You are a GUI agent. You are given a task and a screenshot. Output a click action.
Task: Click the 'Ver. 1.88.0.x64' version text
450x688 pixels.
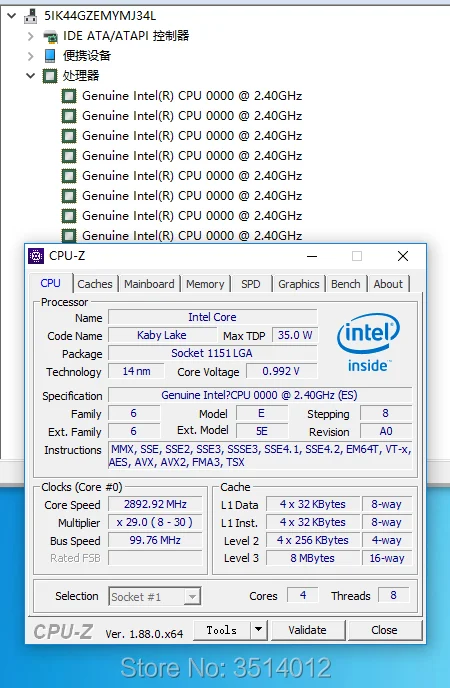144,634
